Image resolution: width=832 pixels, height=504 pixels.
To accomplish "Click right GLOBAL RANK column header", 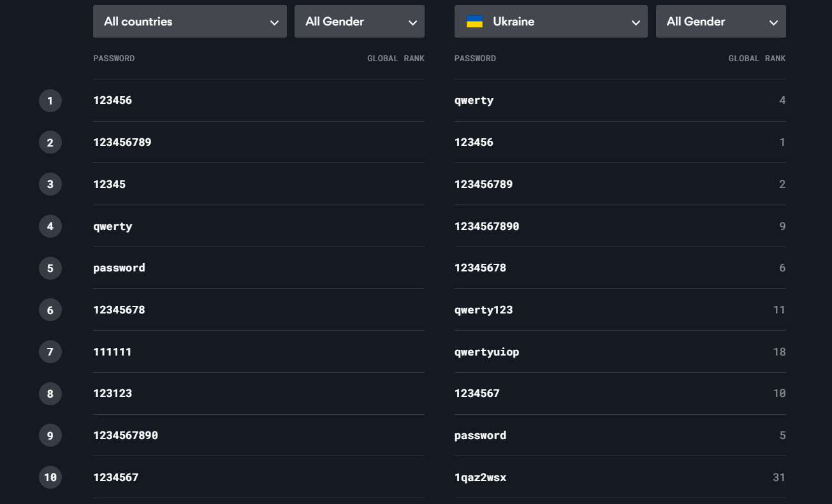I will pos(757,59).
